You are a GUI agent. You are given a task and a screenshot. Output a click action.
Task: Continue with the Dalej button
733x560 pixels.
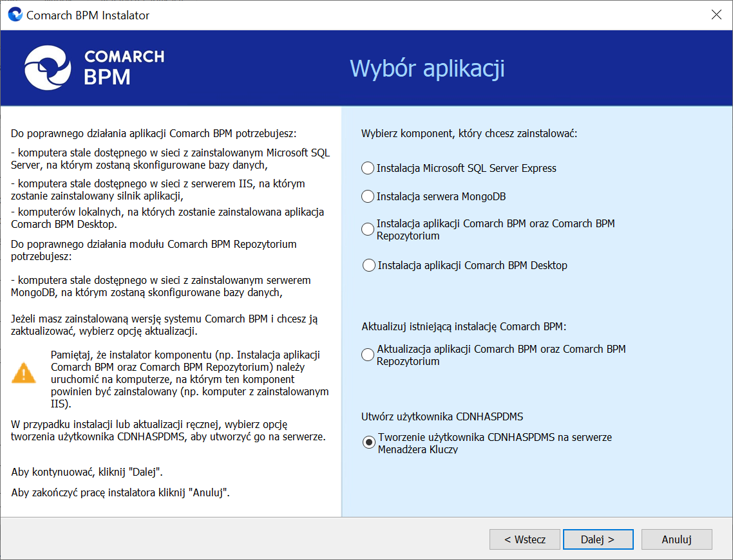click(598, 539)
